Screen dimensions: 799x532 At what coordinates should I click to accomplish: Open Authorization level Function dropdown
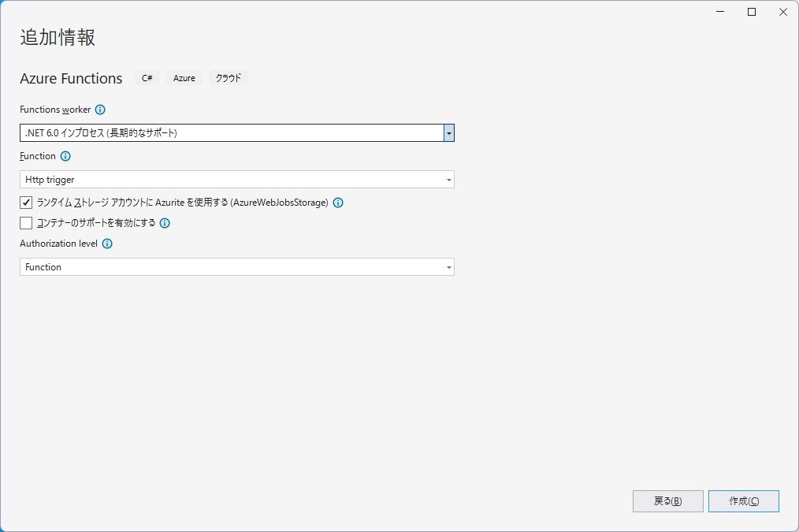tap(237, 267)
